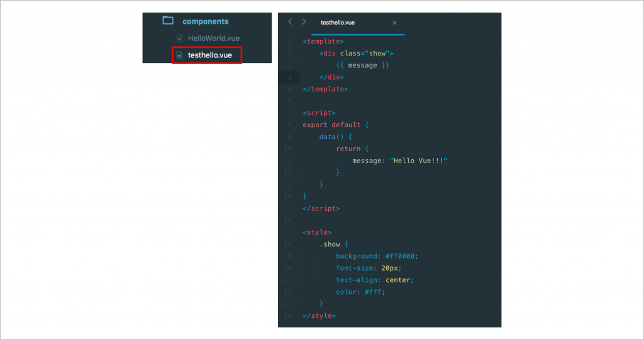Viewport: 644px width, 340px height.
Task: Select the components folder label
Action: [206, 21]
